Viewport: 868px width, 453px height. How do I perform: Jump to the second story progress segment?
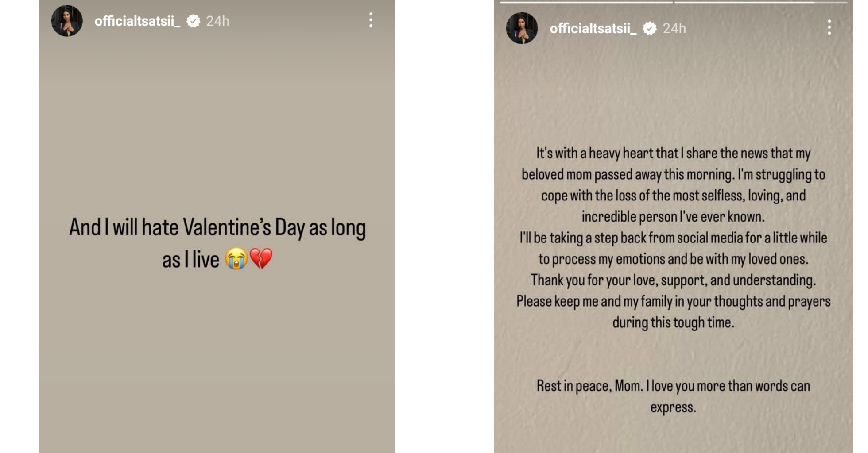[x=760, y=2]
